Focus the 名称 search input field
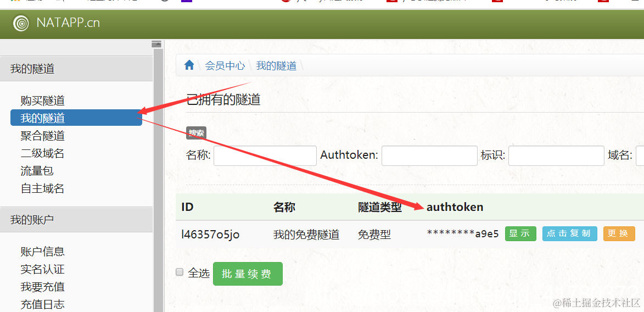Screen dimensions: 644x312 click(265, 156)
